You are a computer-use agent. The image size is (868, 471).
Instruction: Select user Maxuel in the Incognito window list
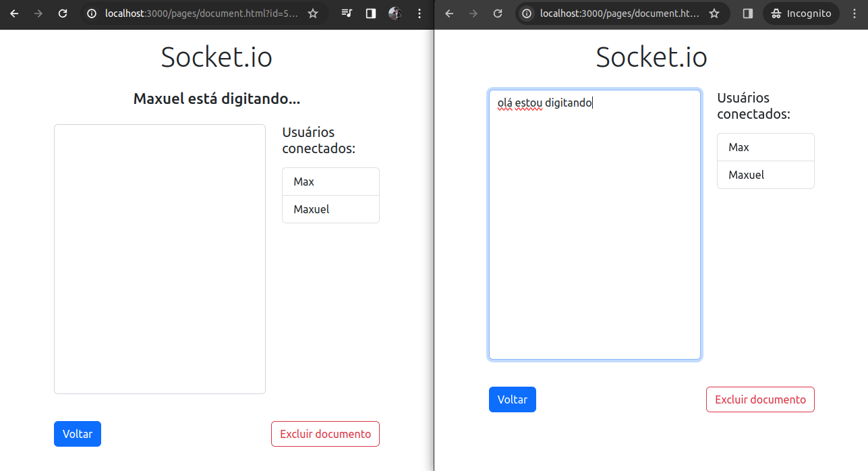pyautogui.click(x=765, y=175)
